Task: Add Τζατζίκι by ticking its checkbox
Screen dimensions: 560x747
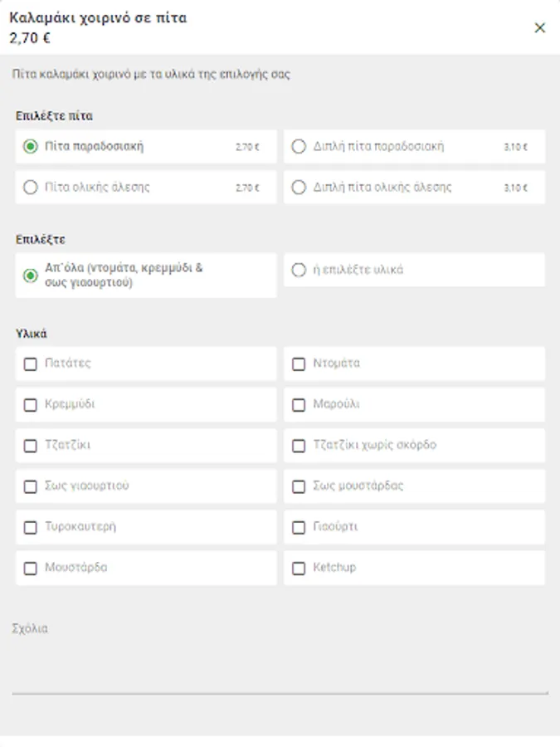Action: (31, 446)
